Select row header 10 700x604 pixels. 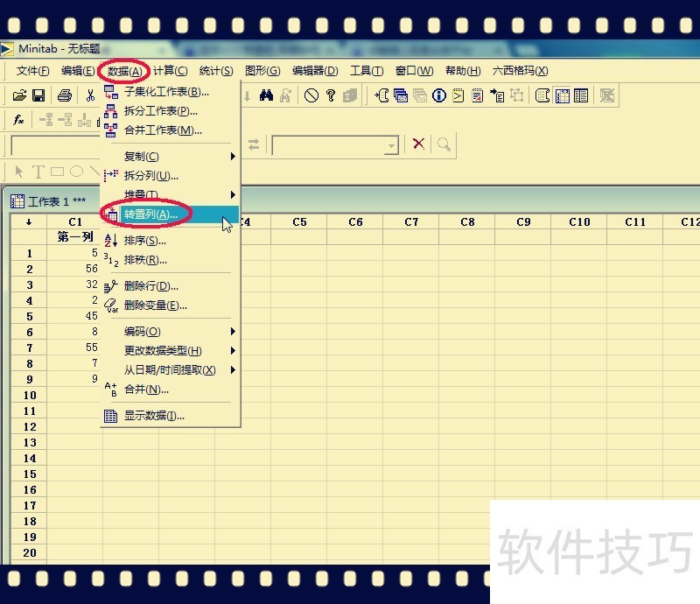pyautogui.click(x=29, y=396)
